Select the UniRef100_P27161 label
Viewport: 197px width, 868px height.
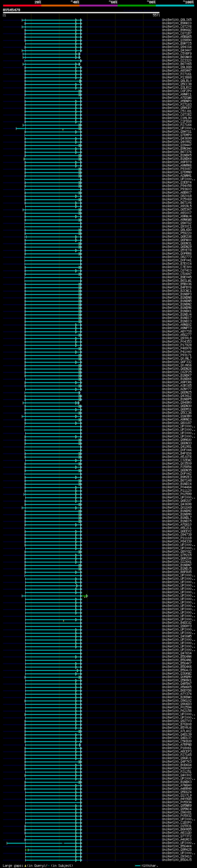point(177,74)
